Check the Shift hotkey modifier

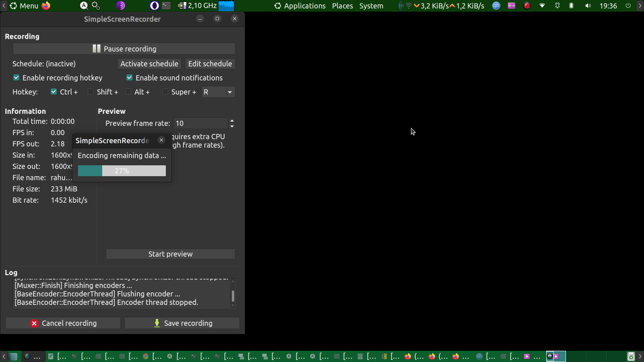click(x=91, y=92)
